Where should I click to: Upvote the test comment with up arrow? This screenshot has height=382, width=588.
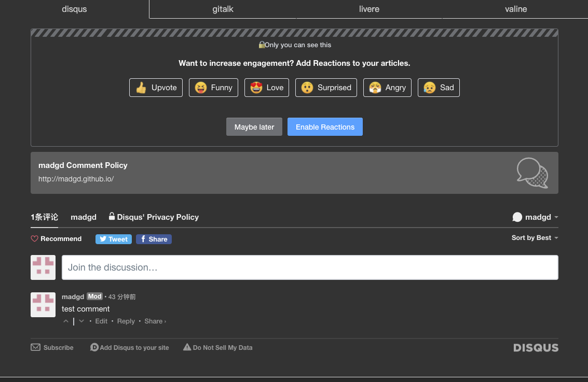pos(66,321)
